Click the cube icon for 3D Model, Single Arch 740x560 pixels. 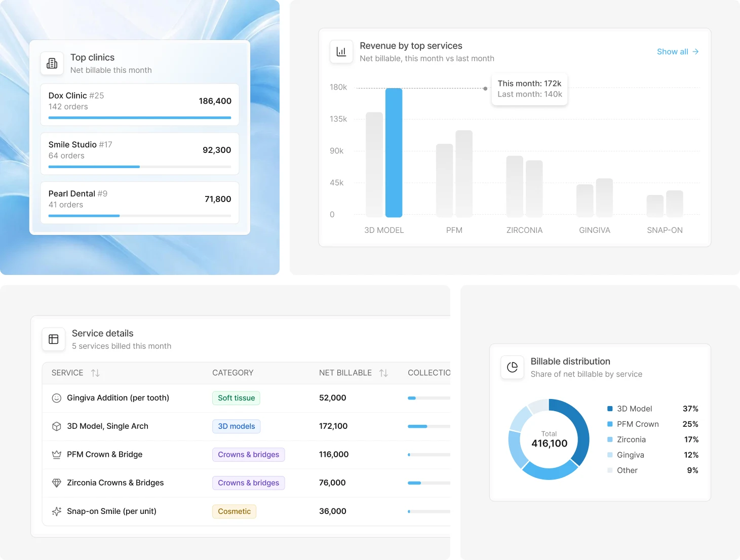(x=57, y=426)
